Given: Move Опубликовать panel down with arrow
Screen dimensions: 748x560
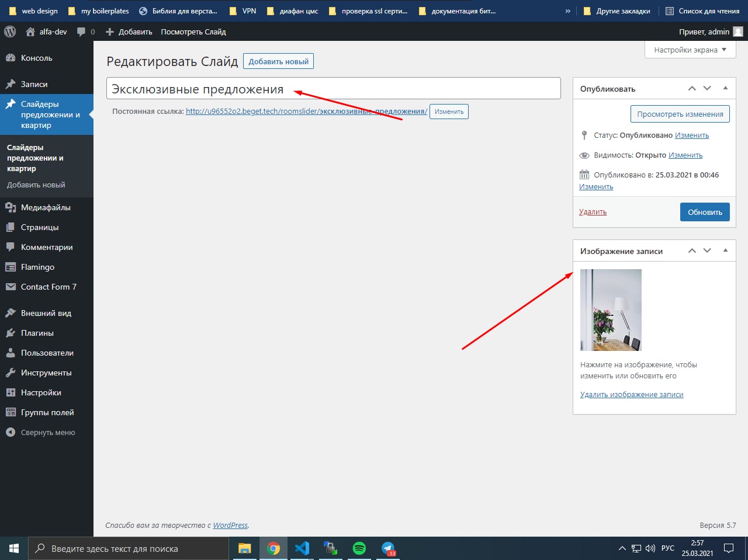Looking at the screenshot, I should click(707, 88).
